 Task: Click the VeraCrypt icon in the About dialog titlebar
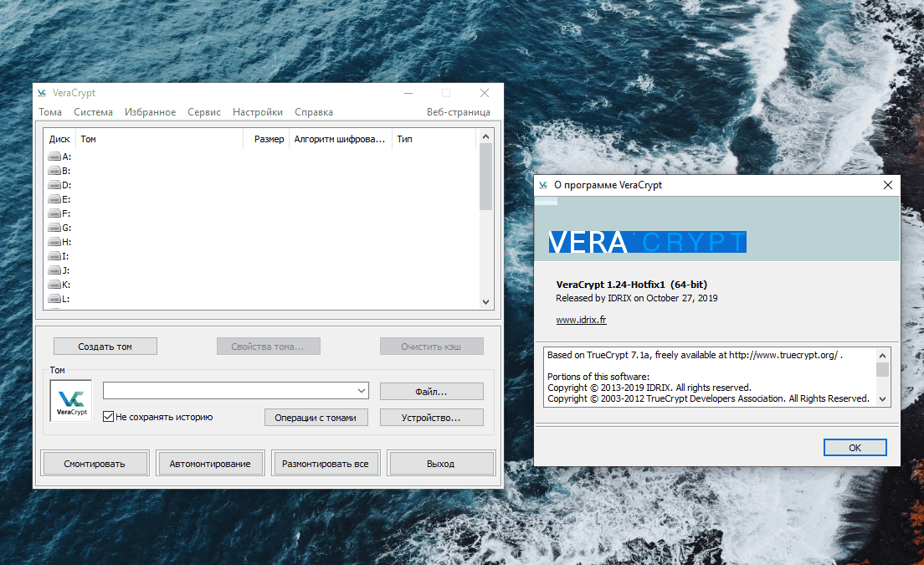pyautogui.click(x=545, y=185)
